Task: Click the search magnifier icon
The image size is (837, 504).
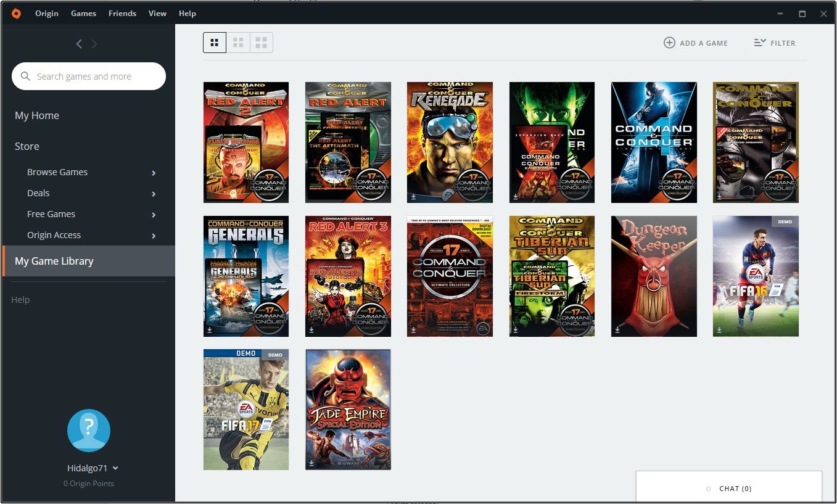Action: [x=25, y=76]
